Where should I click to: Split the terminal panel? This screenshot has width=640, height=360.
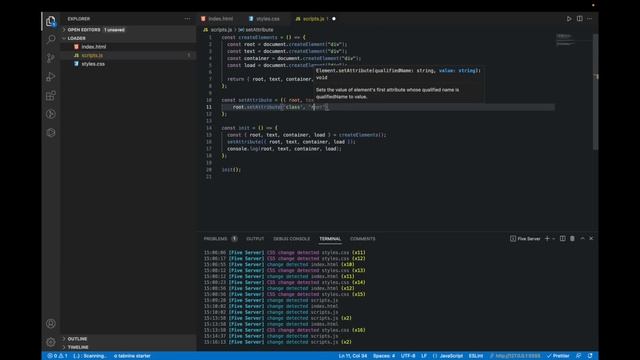pos(562,238)
